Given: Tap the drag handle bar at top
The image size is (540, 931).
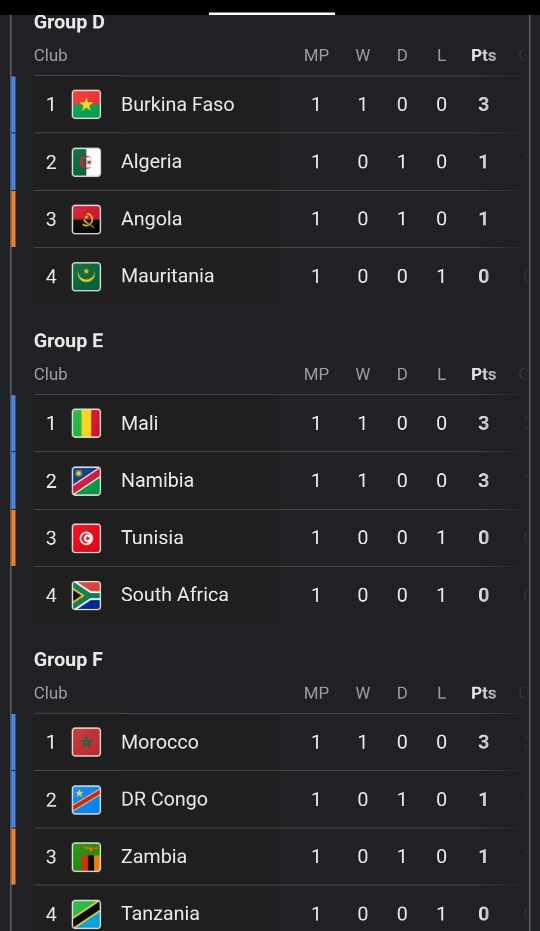Looking at the screenshot, I should coord(272,13).
